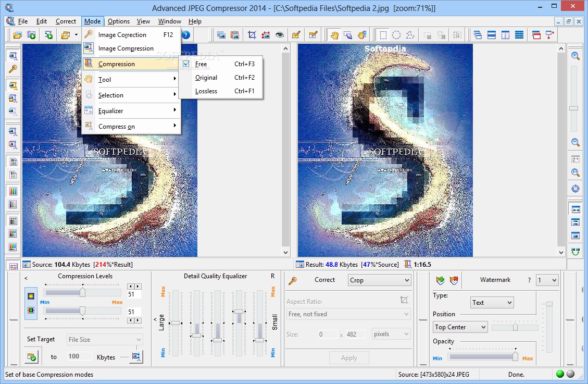Click the source pane scroll down arrow
Image resolution: width=588 pixels, height=384 pixels.
click(x=286, y=253)
